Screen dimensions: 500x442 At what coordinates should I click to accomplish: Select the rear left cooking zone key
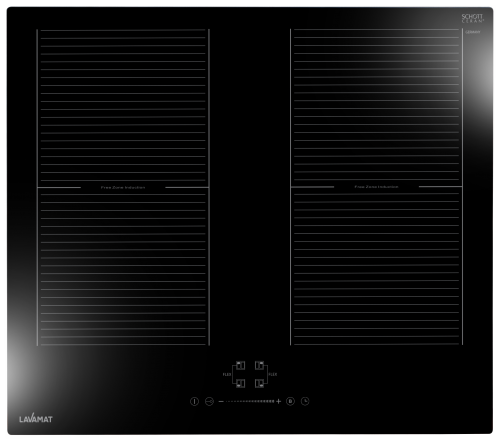241,365
